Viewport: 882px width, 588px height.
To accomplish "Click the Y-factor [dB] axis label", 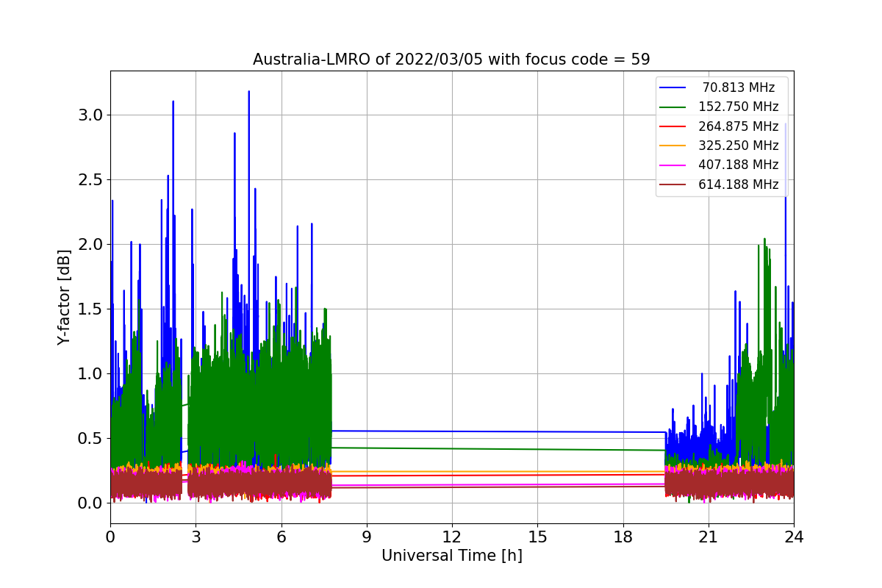I will 65,297.
